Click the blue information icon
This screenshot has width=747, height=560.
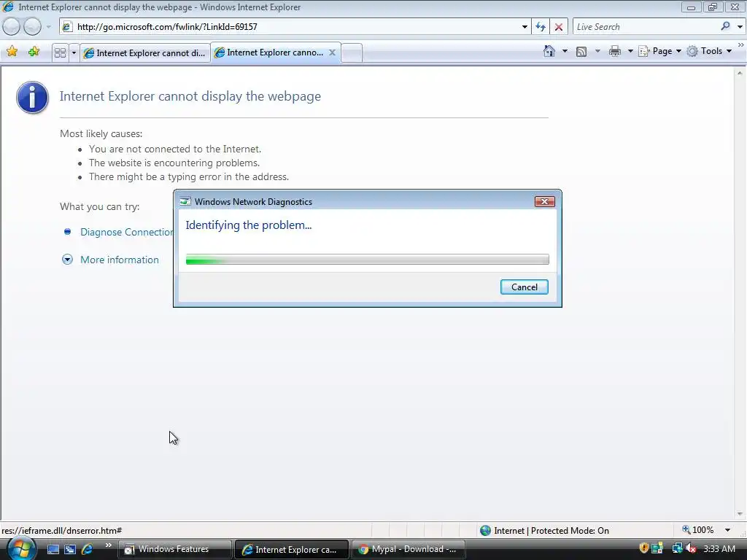(x=32, y=97)
